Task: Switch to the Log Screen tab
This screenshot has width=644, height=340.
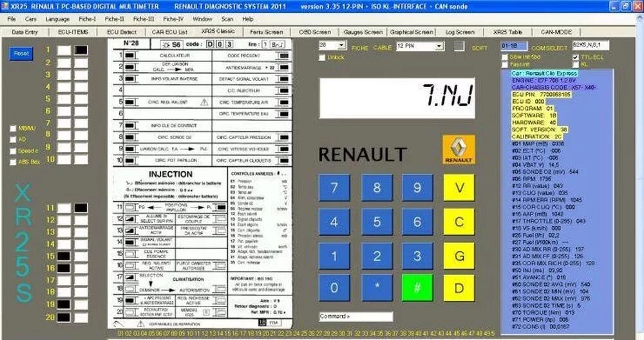Action: [x=460, y=32]
